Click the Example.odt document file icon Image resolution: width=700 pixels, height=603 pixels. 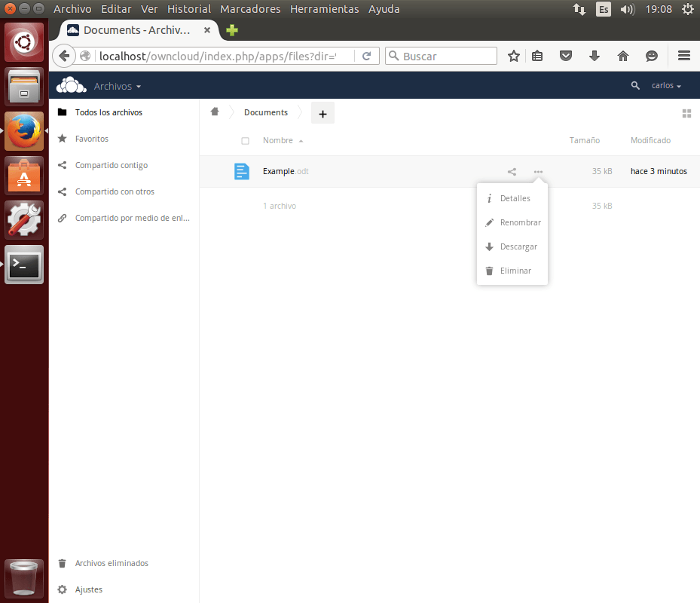click(242, 171)
